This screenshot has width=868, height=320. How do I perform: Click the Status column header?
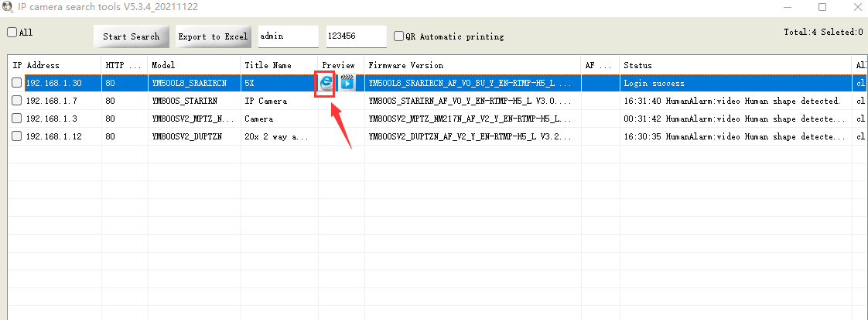pos(735,65)
